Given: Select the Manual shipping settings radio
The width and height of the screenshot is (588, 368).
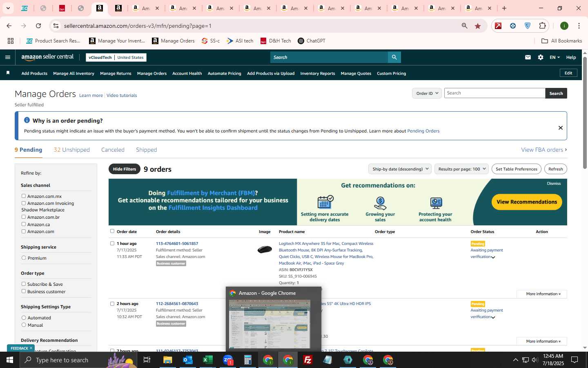Looking at the screenshot, I should (x=24, y=325).
